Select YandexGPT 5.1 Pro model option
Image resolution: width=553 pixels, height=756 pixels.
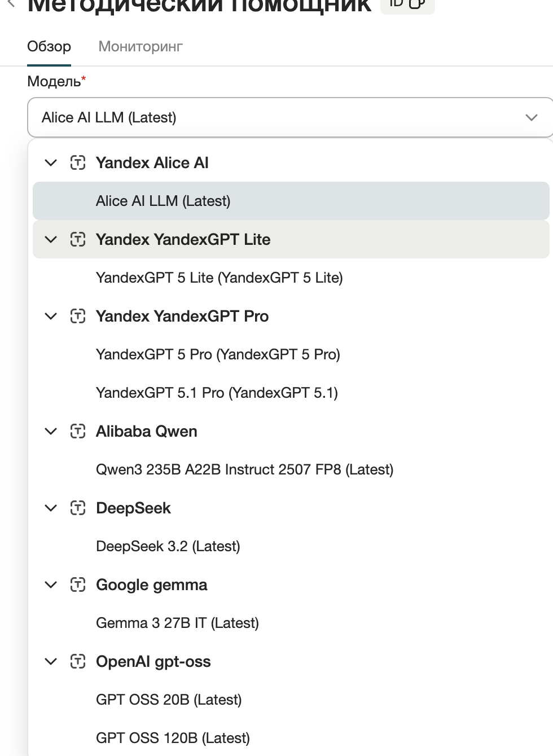click(x=291, y=393)
